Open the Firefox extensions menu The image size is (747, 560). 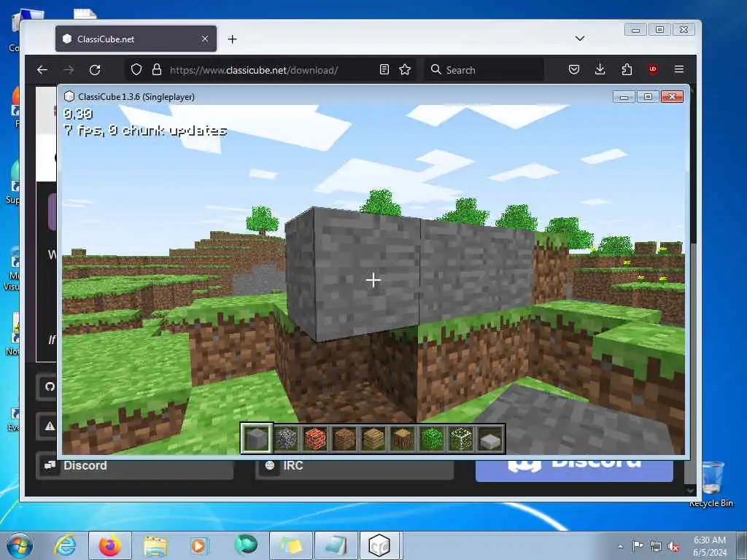click(627, 70)
